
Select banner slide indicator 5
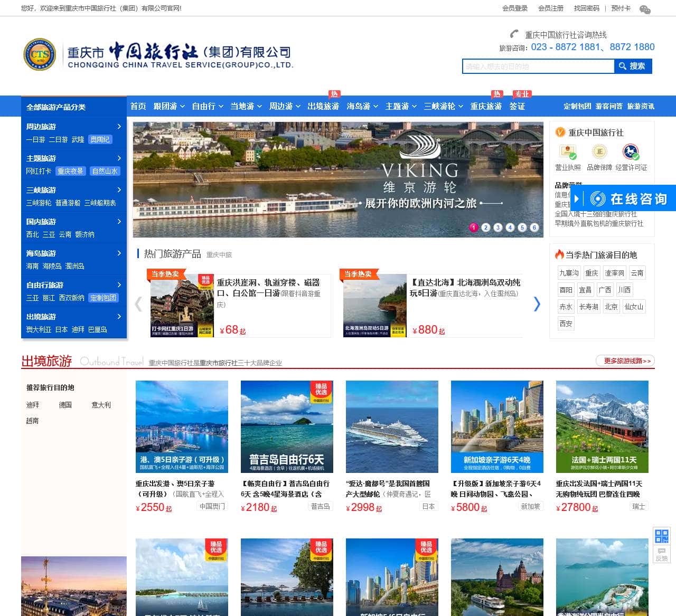(522, 228)
